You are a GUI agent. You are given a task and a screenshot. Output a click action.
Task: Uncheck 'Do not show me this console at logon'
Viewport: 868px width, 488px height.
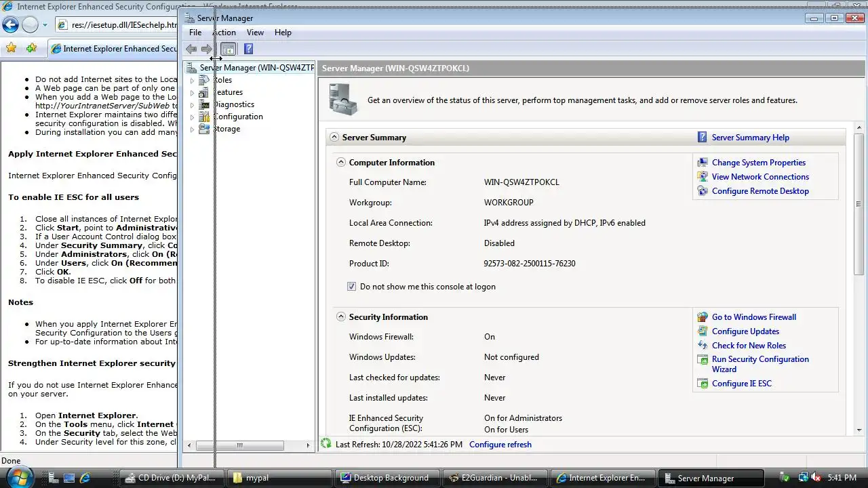click(351, 287)
